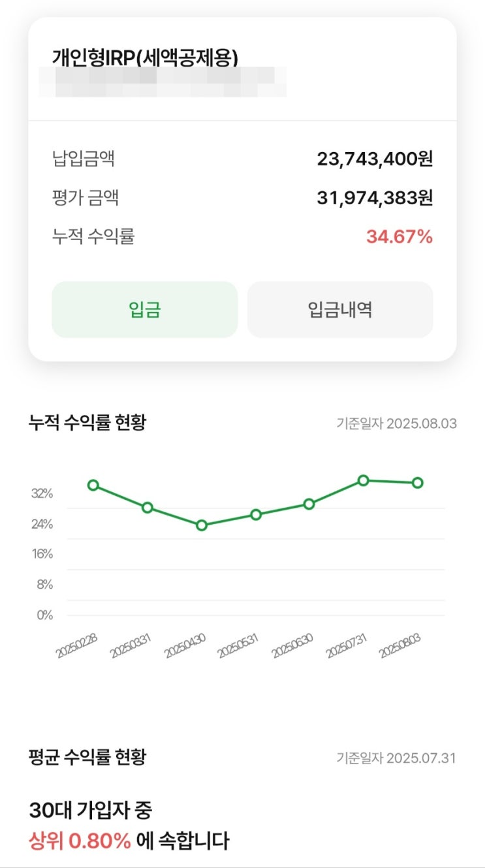Select the 2025.06.30 chart data point

(x=309, y=504)
